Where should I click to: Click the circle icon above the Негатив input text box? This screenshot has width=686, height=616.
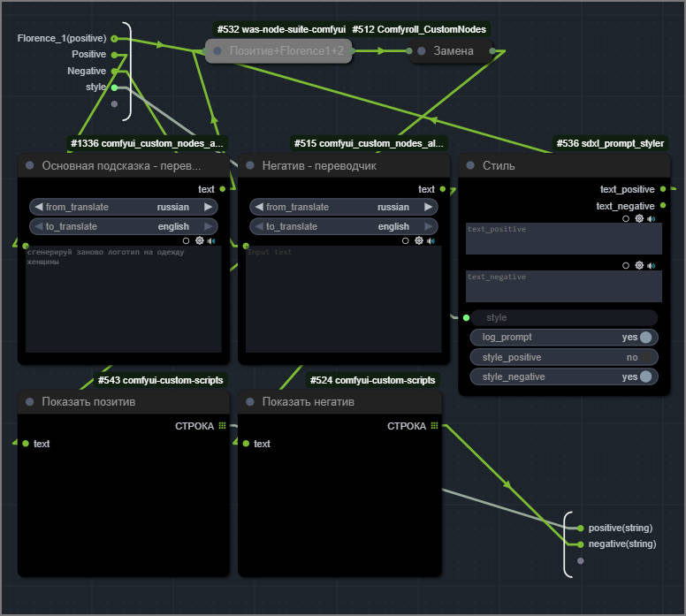(x=407, y=240)
